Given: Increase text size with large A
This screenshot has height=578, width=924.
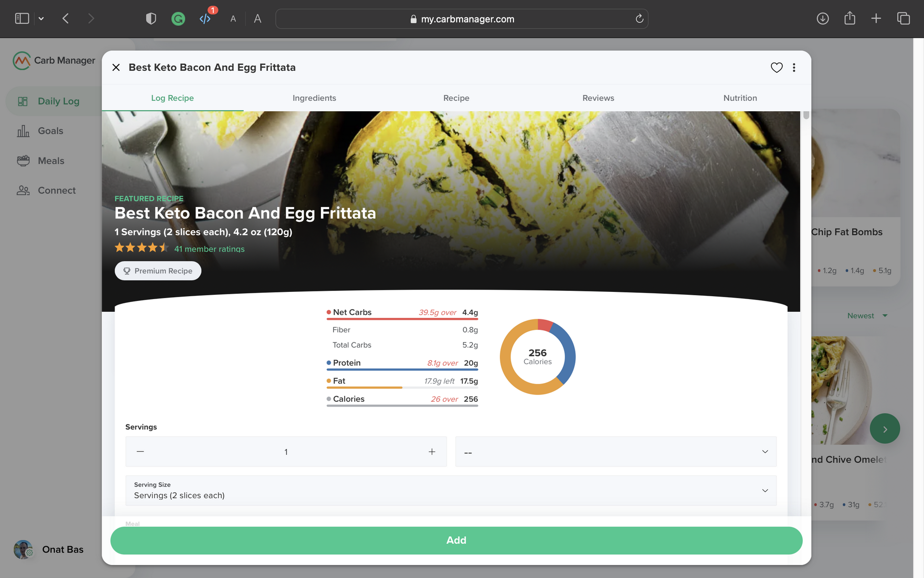Looking at the screenshot, I should click(257, 19).
